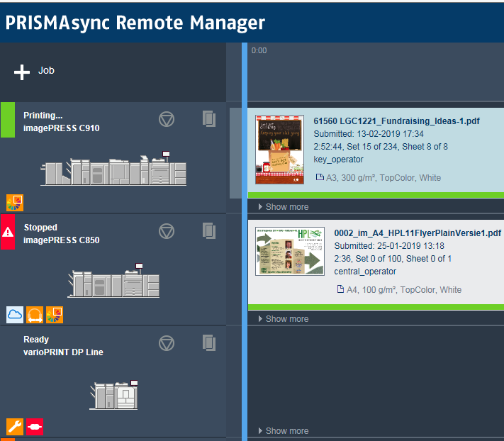This screenshot has height=441, width=504.
Task: Click A3, 300 g/m², TopColor, White media text
Action: coord(383,178)
